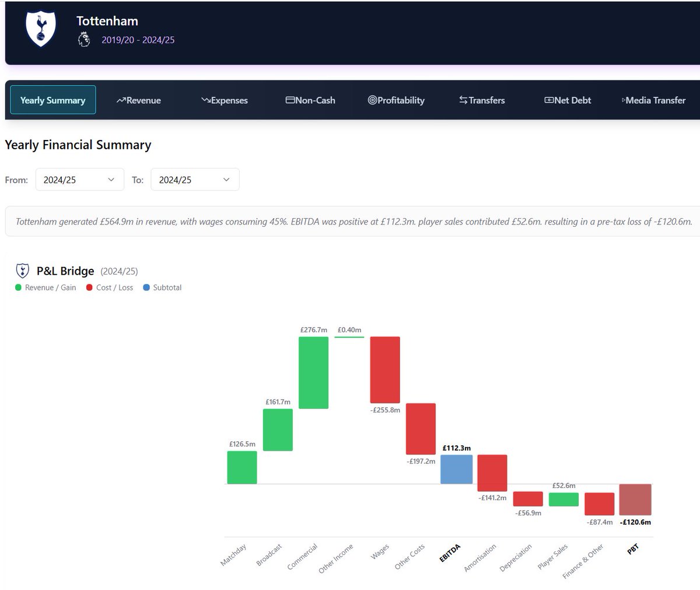Click the P&L Bridge chart title

point(65,271)
